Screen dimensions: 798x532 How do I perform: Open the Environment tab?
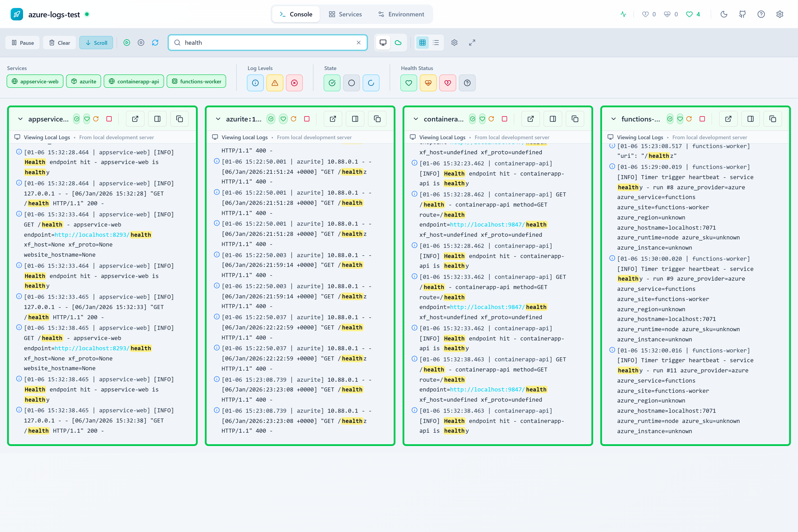click(x=401, y=14)
